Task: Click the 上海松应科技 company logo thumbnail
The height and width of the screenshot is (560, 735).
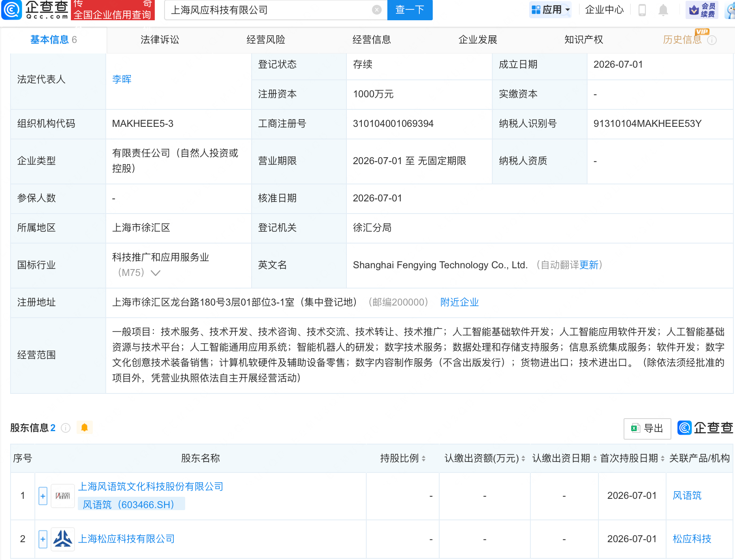Action: pos(63,539)
